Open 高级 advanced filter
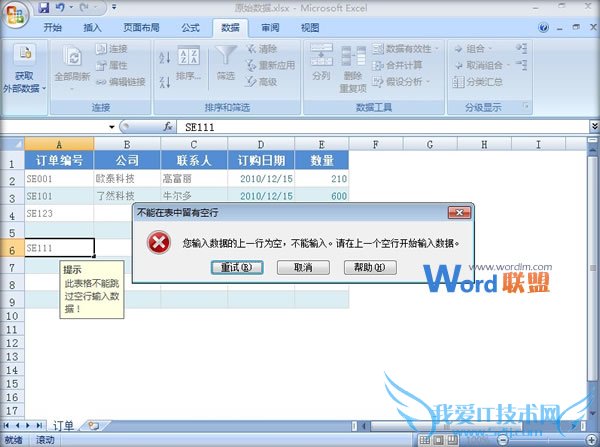 click(x=262, y=82)
